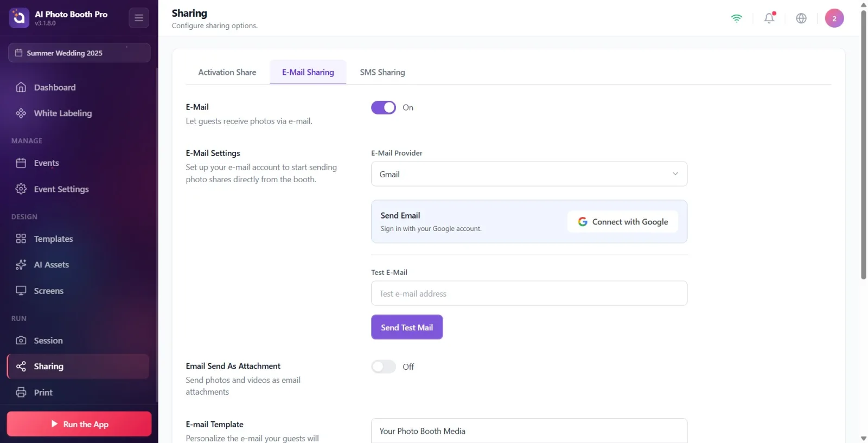Viewport: 868px width, 443px height.
Task: Switch to Activation Share tab
Action: pos(227,72)
